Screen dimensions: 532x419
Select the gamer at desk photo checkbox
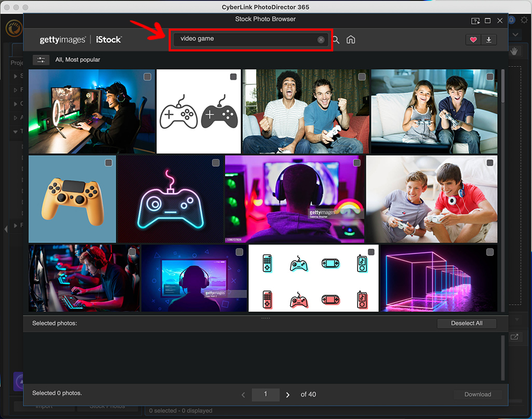[x=147, y=77]
